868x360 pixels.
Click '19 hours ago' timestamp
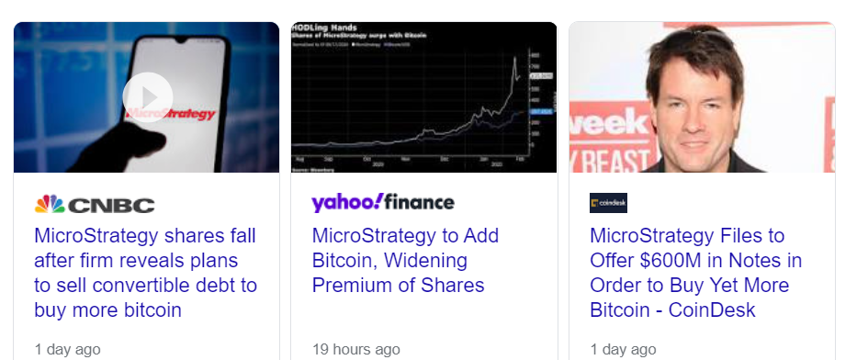pyautogui.click(x=356, y=350)
